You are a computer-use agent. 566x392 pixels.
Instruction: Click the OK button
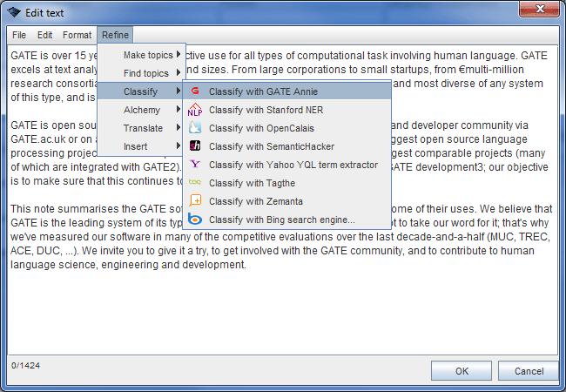[462, 371]
